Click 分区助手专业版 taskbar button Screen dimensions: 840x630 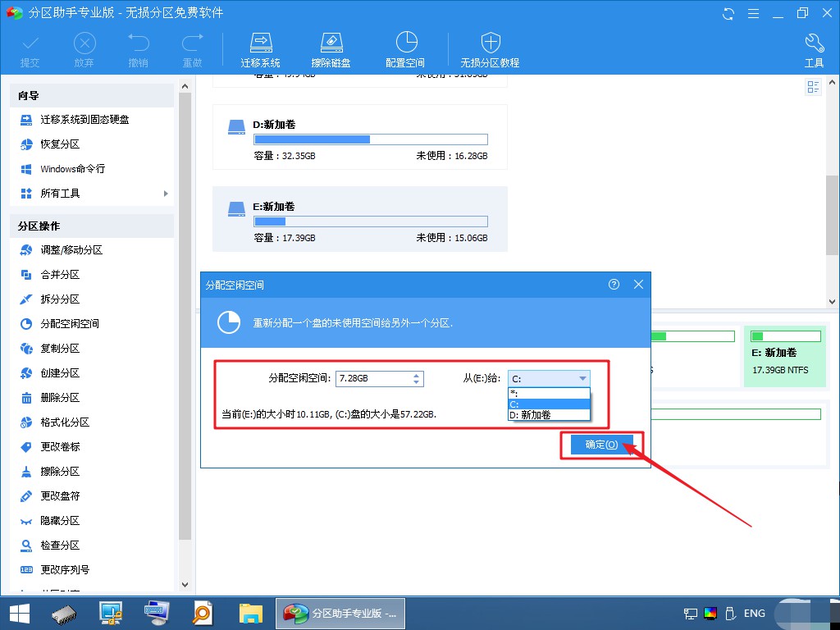[x=340, y=614]
